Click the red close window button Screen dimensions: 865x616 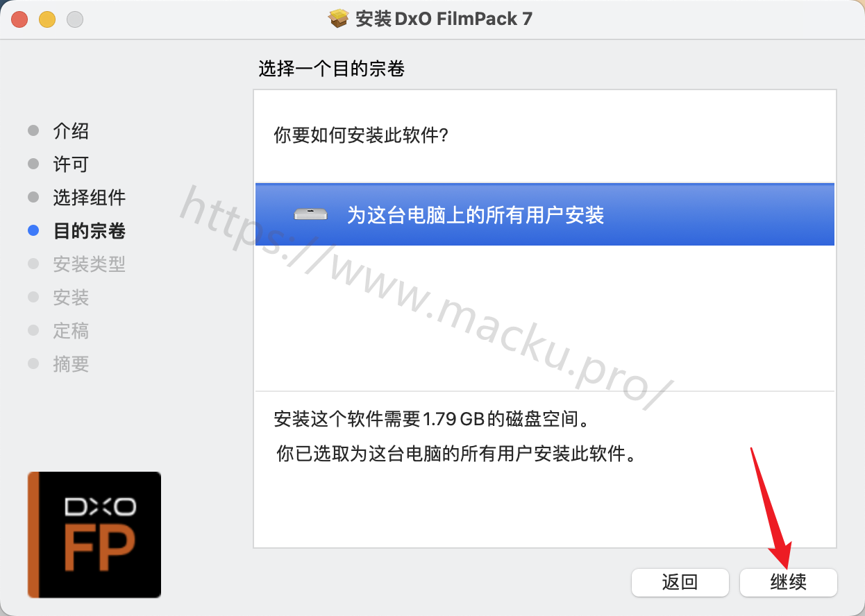coord(19,19)
